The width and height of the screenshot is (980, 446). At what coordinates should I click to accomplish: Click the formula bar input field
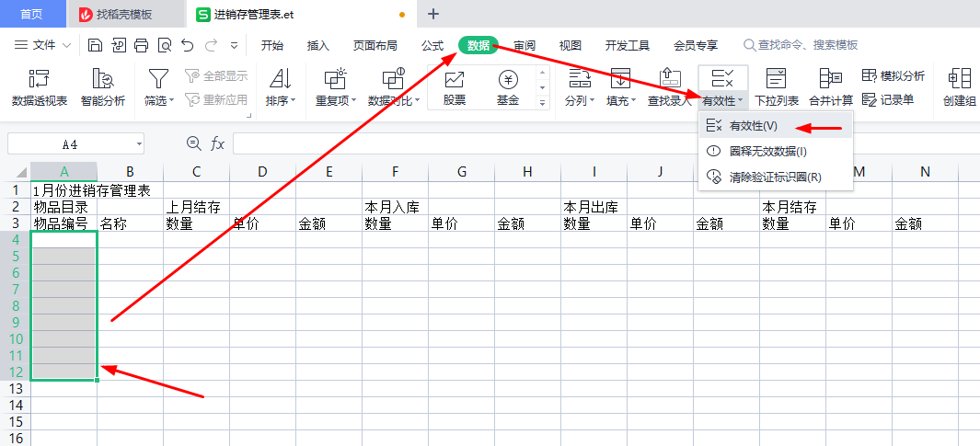click(x=605, y=143)
